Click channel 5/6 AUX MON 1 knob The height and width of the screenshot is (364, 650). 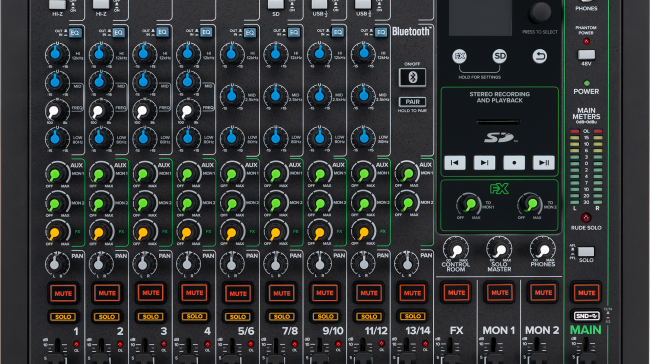click(231, 174)
